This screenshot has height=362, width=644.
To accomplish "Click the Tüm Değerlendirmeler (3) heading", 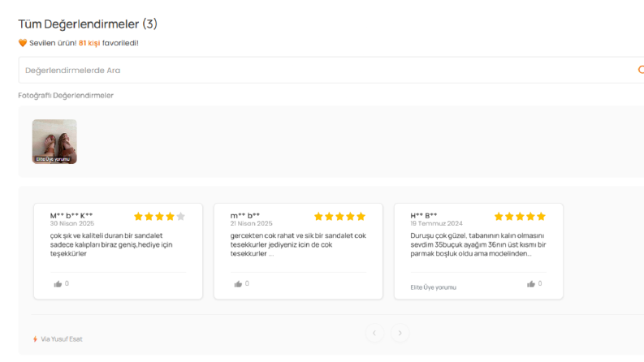I will point(88,24).
